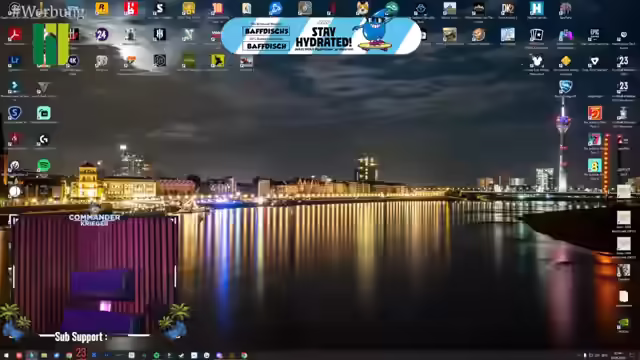This screenshot has width=640, height=360.
Task: Open the blue H icon desktop shortcut
Action: 536,8
